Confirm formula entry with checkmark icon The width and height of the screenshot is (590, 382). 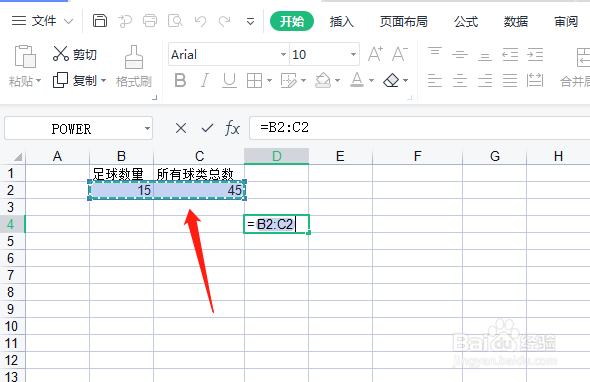pyautogui.click(x=207, y=128)
